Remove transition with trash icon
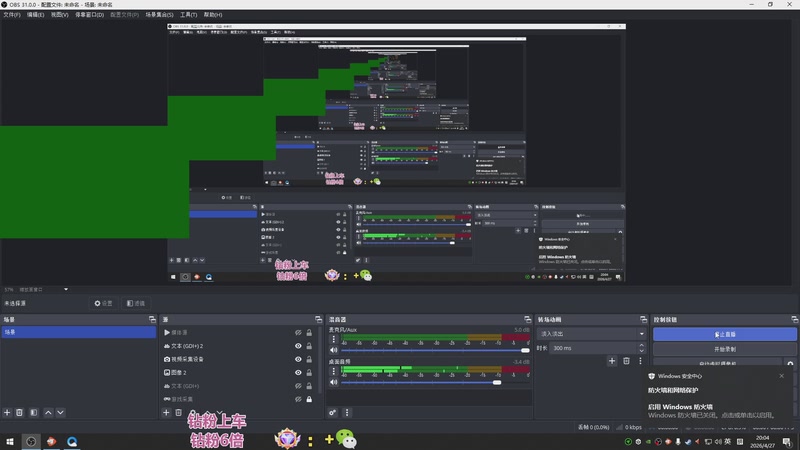This screenshot has height=450, width=800. click(627, 361)
